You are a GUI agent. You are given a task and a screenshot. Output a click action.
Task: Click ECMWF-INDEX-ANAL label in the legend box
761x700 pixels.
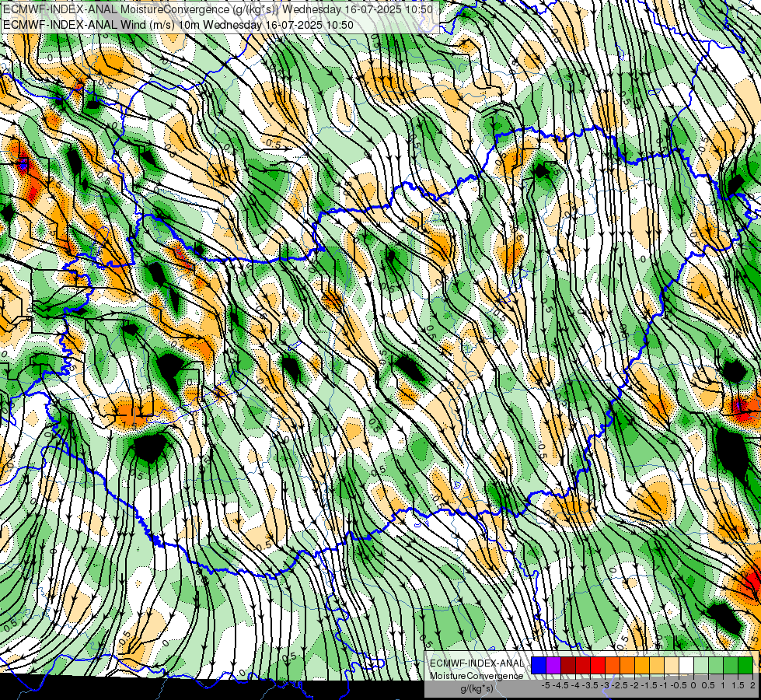(476, 663)
